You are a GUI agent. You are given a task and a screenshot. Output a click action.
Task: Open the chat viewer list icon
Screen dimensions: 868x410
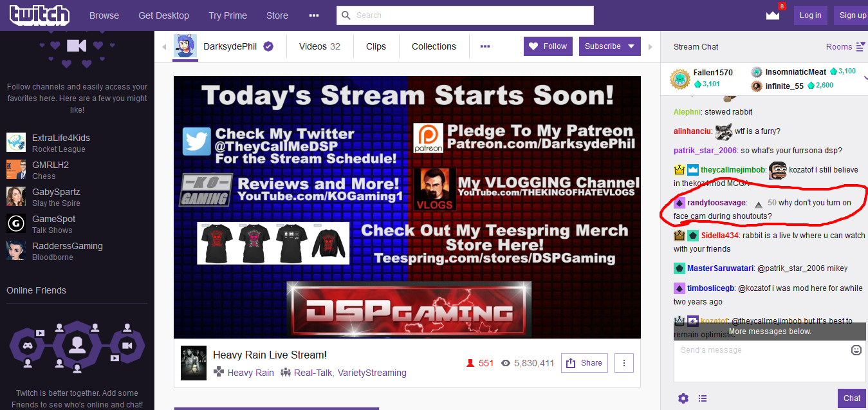703,398
